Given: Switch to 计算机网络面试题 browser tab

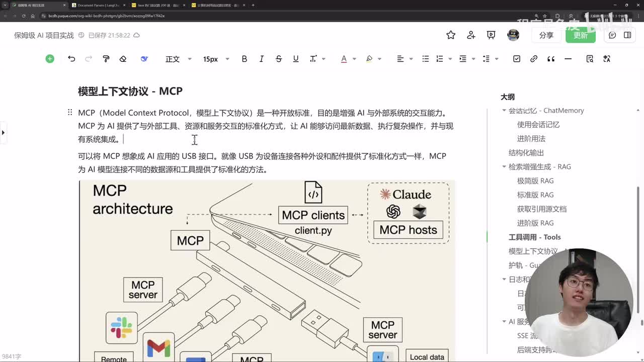Looking at the screenshot, I should [x=218, y=5].
